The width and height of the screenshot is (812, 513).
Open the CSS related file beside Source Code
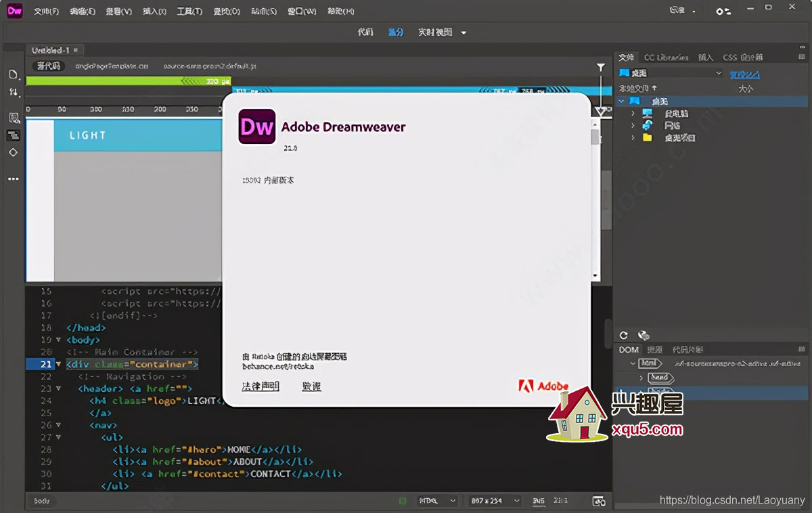[112, 66]
